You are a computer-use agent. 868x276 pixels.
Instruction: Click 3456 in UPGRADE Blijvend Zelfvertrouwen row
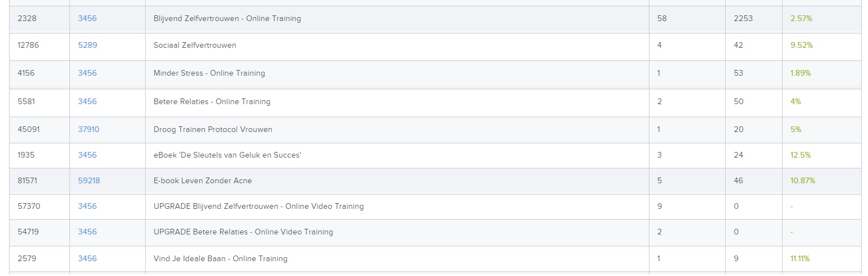87,206
